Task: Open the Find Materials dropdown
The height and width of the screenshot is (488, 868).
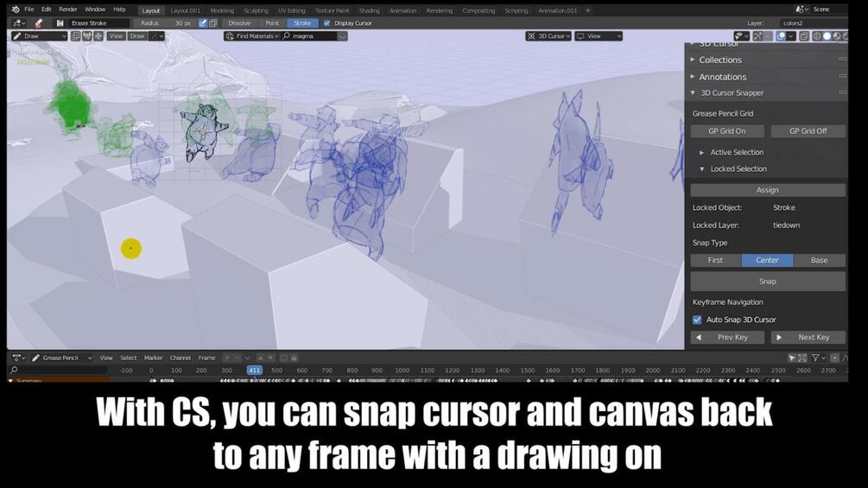Action: (252, 36)
